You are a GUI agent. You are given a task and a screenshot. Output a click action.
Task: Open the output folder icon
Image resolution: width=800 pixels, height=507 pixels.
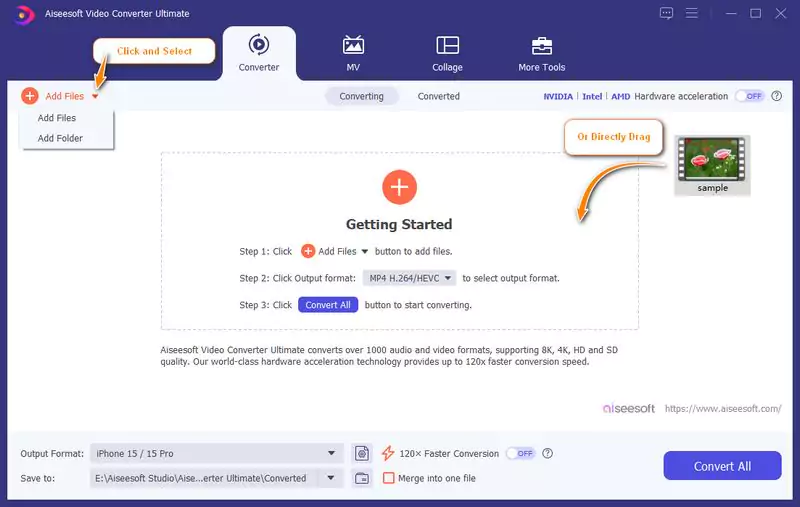pos(362,478)
